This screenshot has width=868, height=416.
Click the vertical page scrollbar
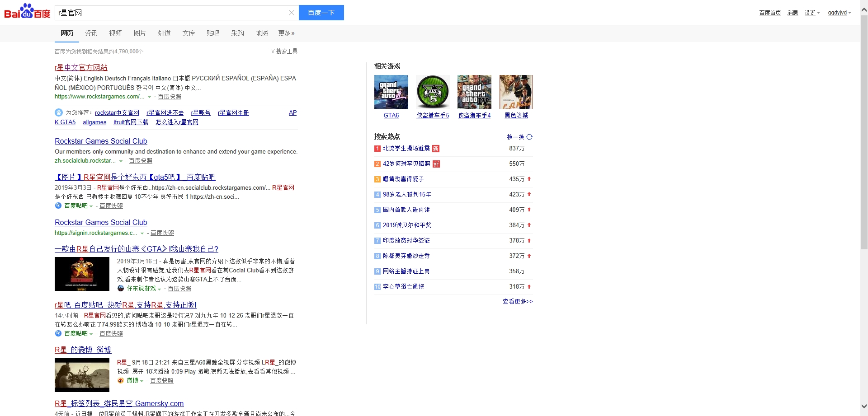click(864, 136)
